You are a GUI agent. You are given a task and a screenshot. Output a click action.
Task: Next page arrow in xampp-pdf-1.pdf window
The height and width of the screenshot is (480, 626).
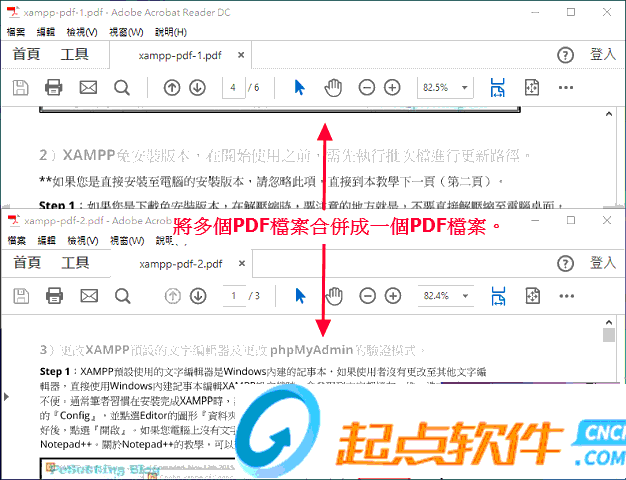(197, 87)
